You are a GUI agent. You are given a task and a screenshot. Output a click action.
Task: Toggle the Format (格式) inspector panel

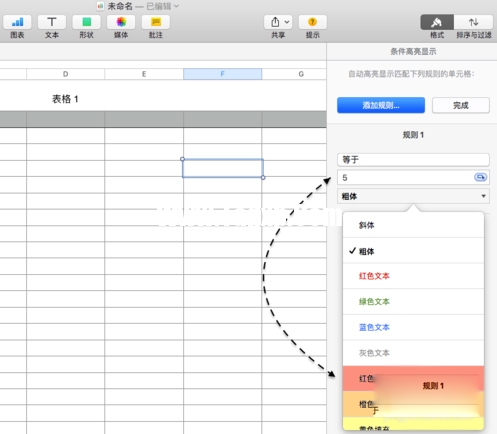437,22
